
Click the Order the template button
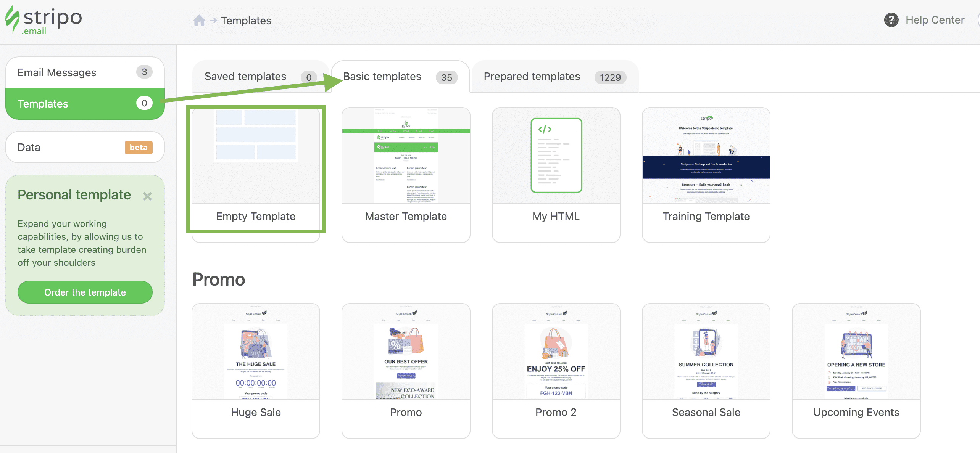coord(85,292)
